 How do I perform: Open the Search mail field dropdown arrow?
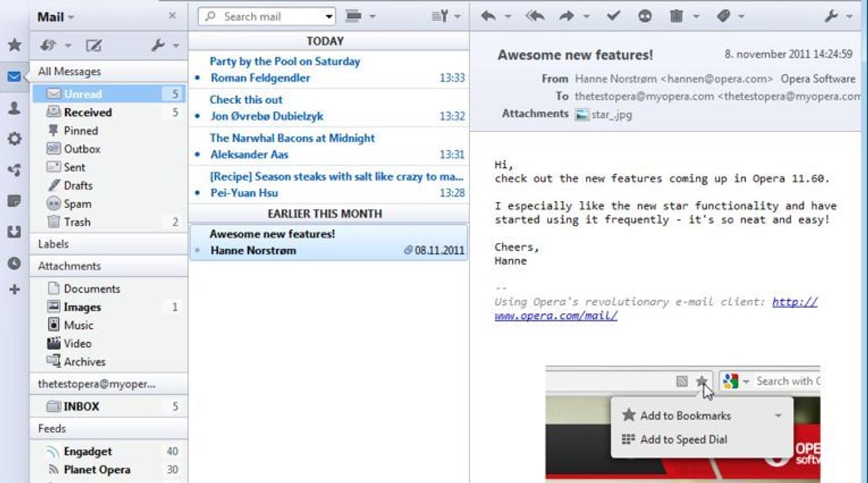click(x=330, y=17)
